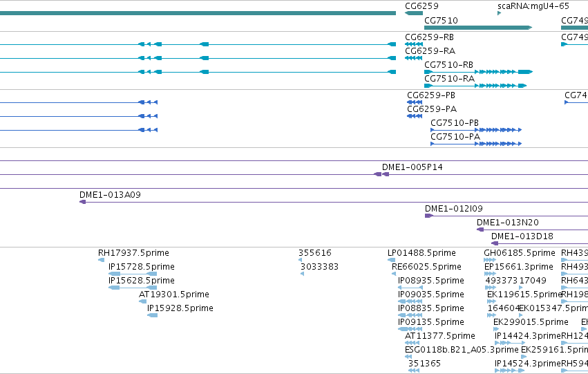This screenshot has width=588, height=374.
Task: Open the RH17937.5prime EST label
Action: coord(133,253)
